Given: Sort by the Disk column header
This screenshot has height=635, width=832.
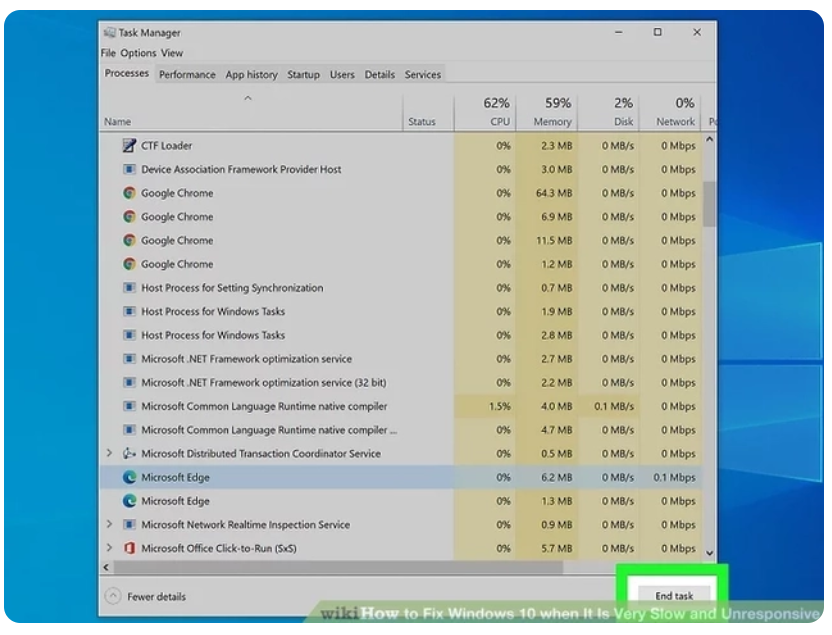Looking at the screenshot, I should 609,112.
